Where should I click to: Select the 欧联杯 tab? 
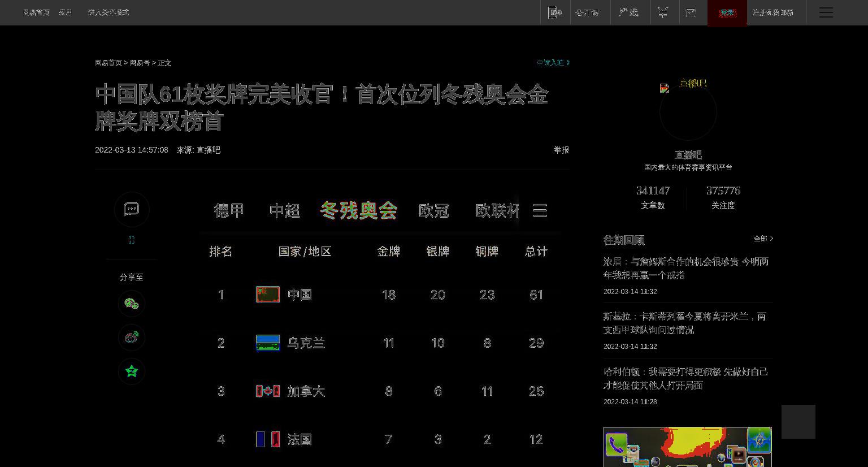pos(497,210)
